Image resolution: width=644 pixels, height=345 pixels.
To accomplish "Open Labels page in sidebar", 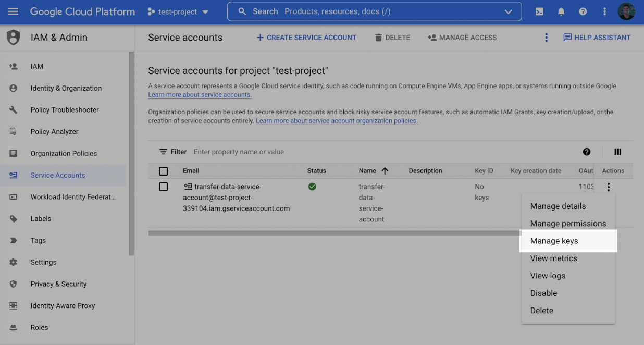I will 41,219.
